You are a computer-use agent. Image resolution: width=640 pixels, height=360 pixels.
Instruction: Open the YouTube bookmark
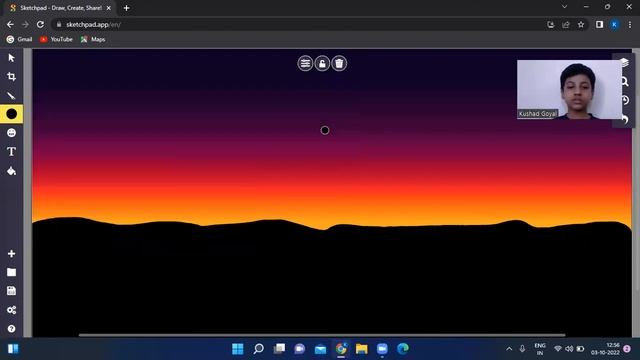click(57, 39)
